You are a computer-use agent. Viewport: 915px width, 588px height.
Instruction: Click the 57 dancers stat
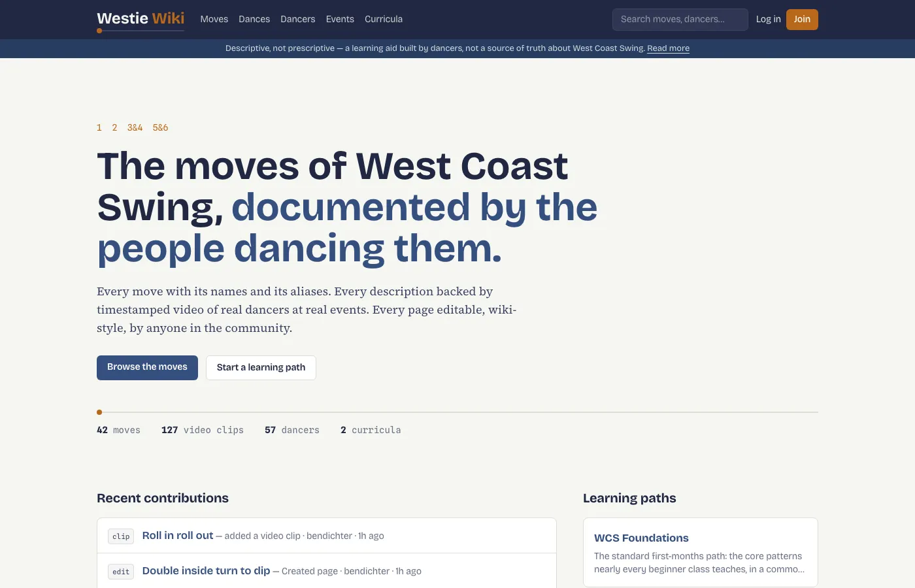pos(292,430)
